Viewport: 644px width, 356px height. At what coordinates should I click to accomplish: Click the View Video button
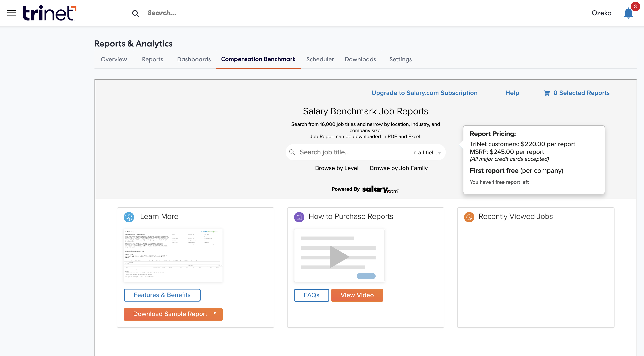[357, 295]
